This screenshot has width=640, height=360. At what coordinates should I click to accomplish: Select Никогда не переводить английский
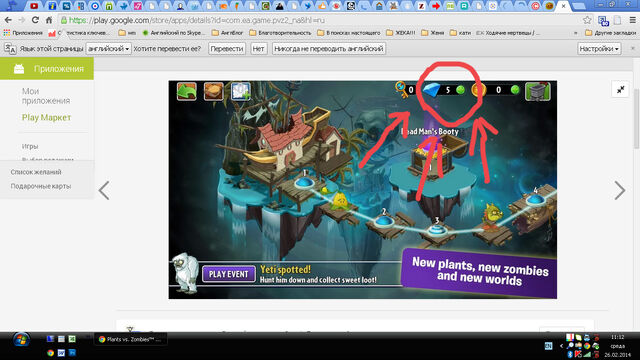coord(329,49)
